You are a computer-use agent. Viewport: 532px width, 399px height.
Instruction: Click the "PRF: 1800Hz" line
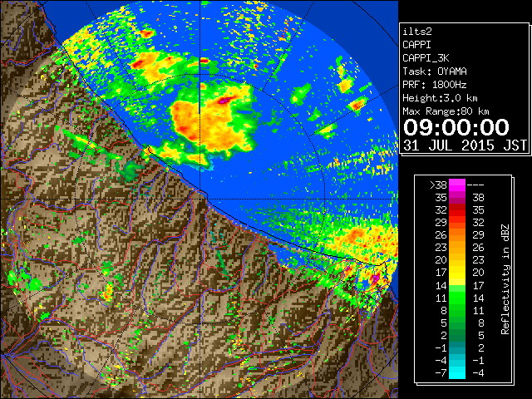(x=435, y=85)
